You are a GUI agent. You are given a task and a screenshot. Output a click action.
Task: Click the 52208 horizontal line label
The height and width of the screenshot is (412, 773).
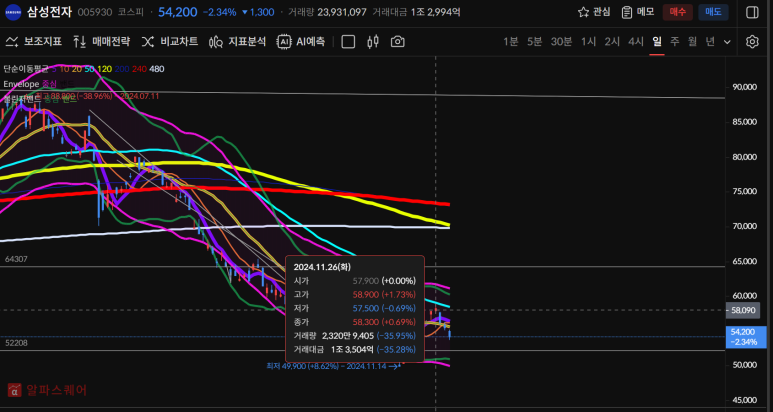(x=16, y=343)
